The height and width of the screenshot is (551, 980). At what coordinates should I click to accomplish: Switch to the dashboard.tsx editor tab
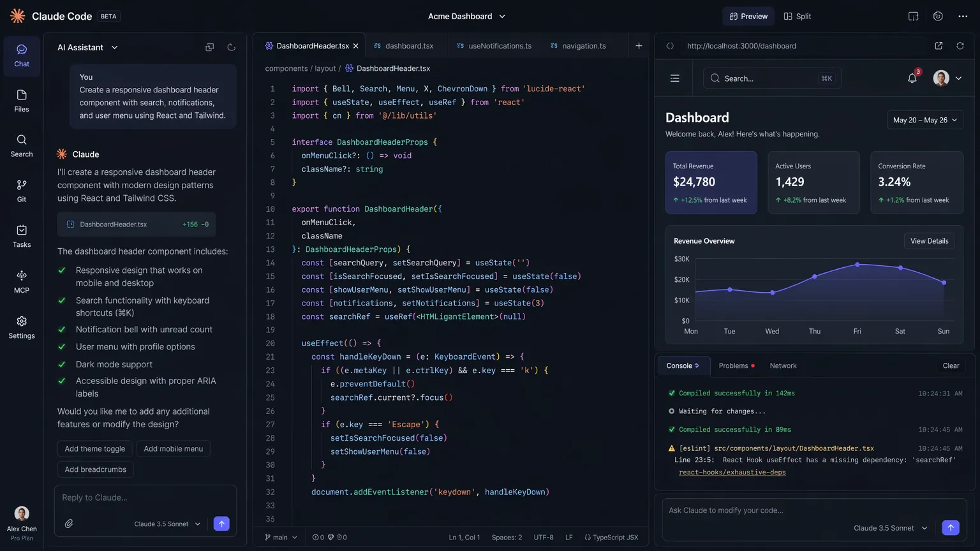coord(409,45)
